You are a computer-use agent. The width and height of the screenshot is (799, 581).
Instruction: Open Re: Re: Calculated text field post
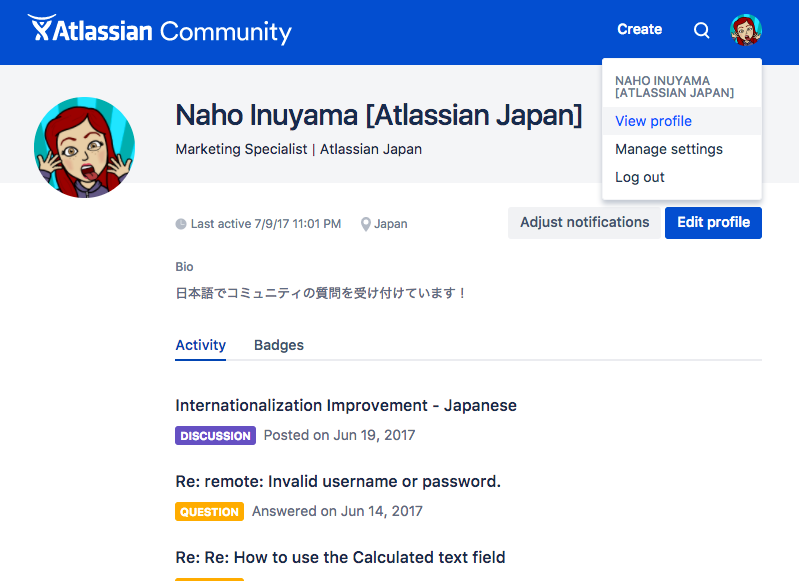tap(340, 558)
